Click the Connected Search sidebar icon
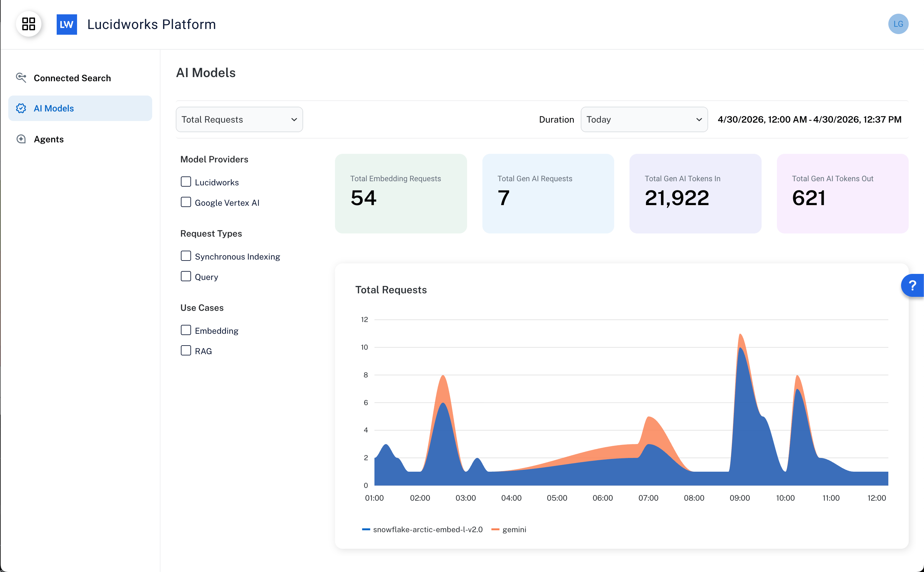 tap(21, 78)
